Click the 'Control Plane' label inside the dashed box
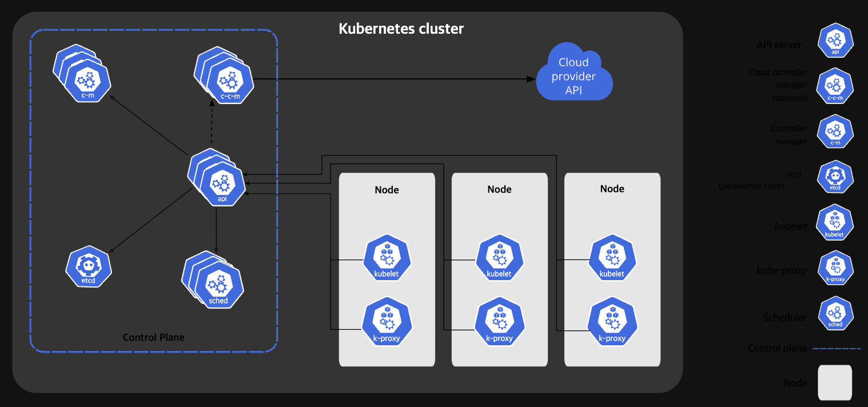The image size is (868, 407). pos(154,337)
